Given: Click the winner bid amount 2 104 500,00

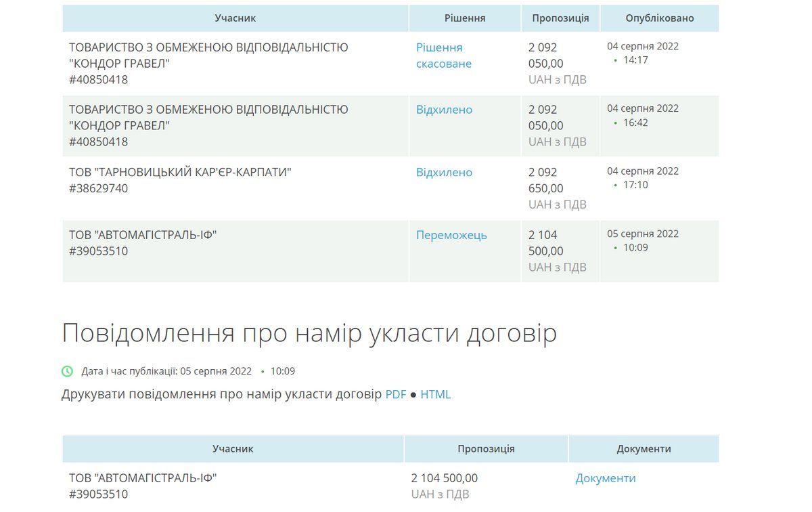Looking at the screenshot, I should point(545,242).
